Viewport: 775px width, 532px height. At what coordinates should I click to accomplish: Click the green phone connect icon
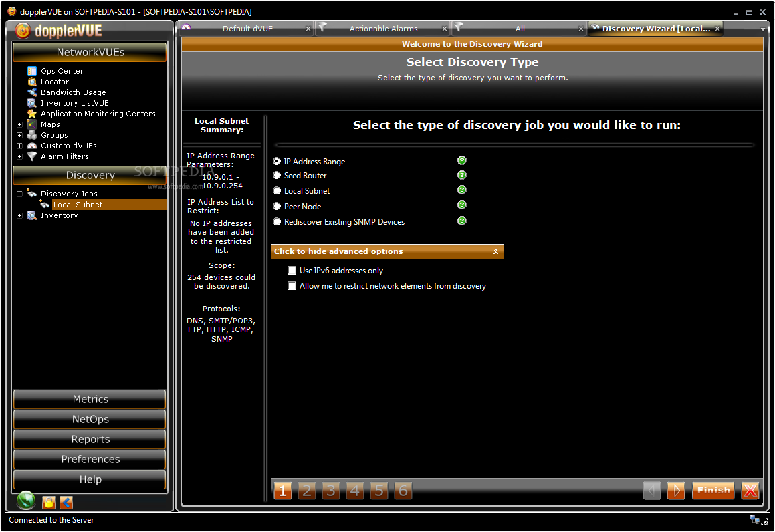pos(26,501)
